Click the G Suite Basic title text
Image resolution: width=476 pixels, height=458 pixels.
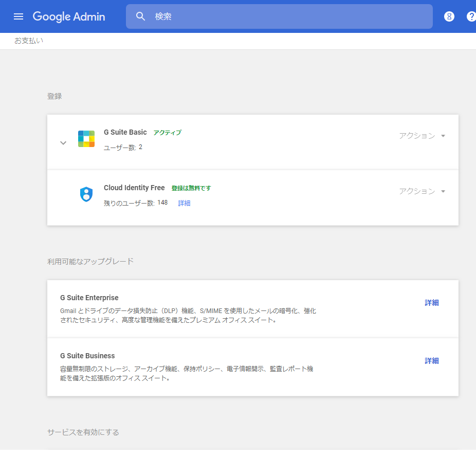tap(125, 132)
